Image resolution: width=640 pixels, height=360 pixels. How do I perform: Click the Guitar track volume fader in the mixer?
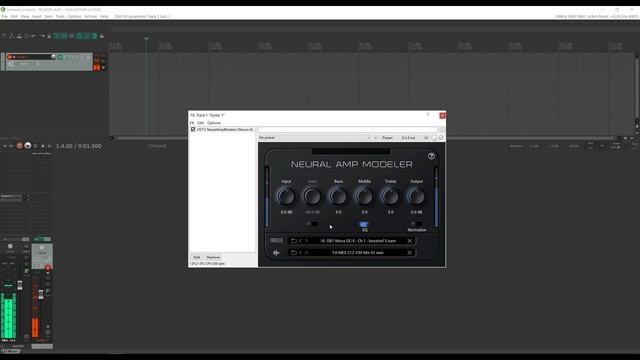tap(41, 294)
